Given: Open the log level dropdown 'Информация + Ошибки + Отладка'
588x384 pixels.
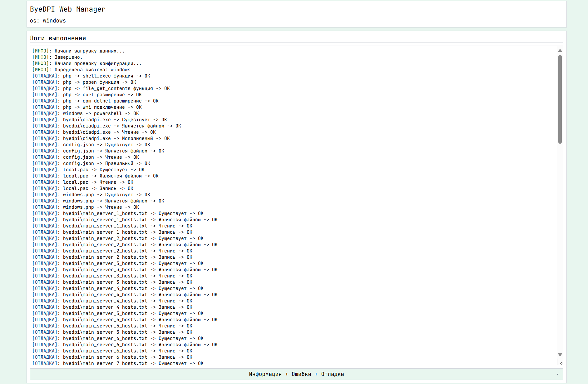Looking at the screenshot, I should click(296, 374).
